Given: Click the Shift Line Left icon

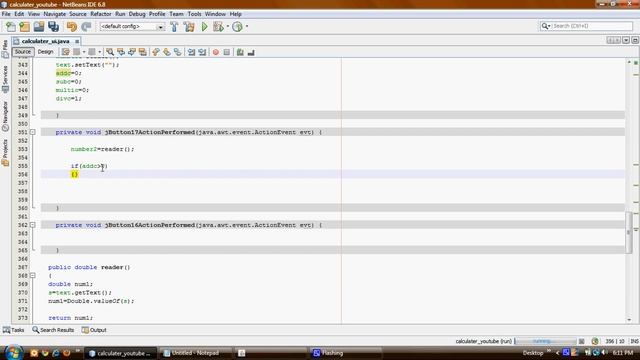Looking at the screenshot, I should (x=191, y=52).
